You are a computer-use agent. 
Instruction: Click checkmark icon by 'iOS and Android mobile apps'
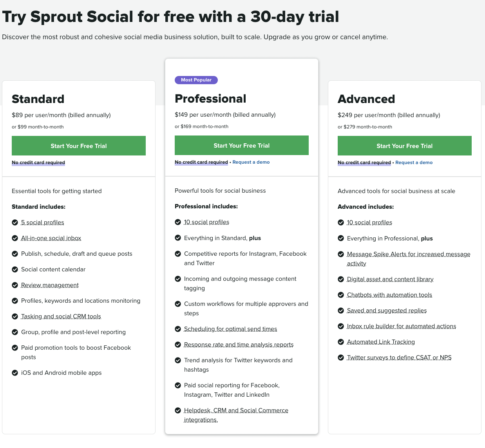pos(15,373)
